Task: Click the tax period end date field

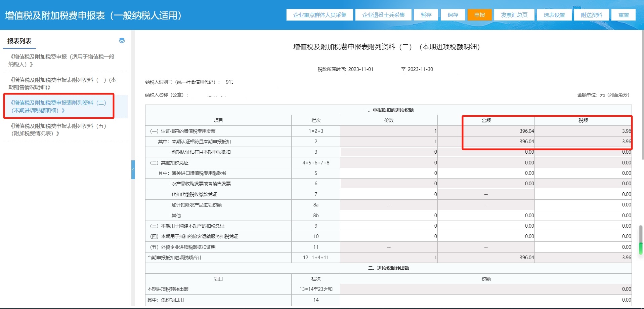Action: point(432,69)
